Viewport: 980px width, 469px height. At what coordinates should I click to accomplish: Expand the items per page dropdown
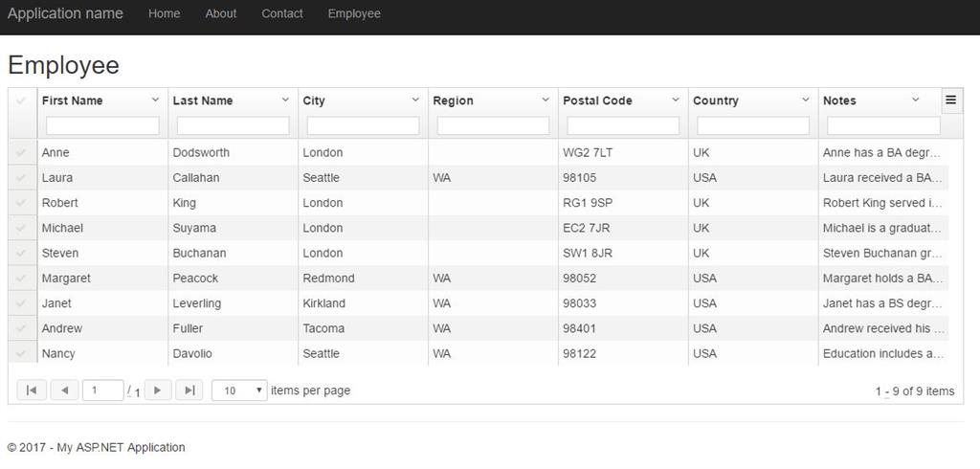[x=239, y=391]
